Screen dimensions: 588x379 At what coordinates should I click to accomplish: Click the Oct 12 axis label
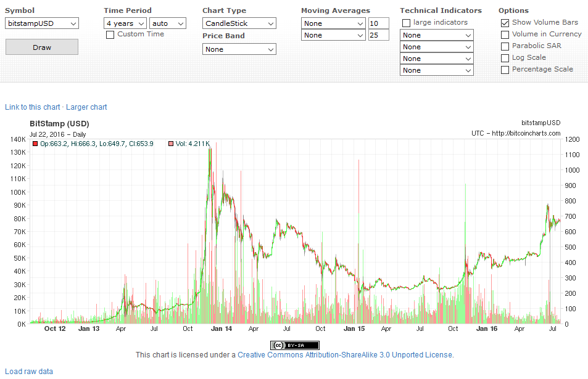pos(55,328)
